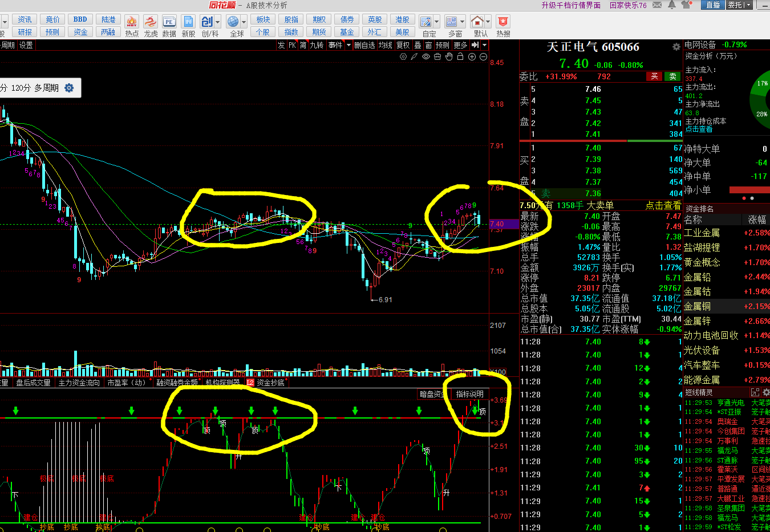The image size is (770, 532).
Task: Zoom in chart with plus icon
Action: (472, 56)
